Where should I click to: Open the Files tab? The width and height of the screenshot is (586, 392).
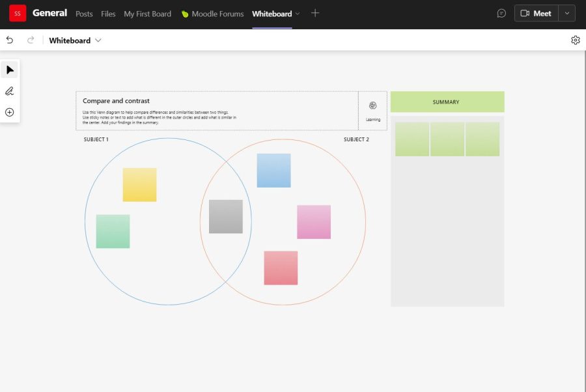(x=108, y=14)
